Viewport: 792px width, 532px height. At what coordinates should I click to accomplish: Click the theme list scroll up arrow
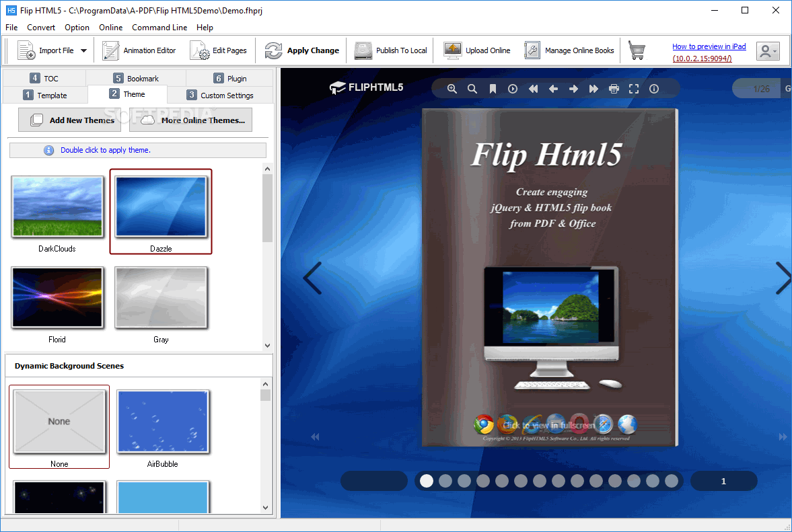point(267,169)
